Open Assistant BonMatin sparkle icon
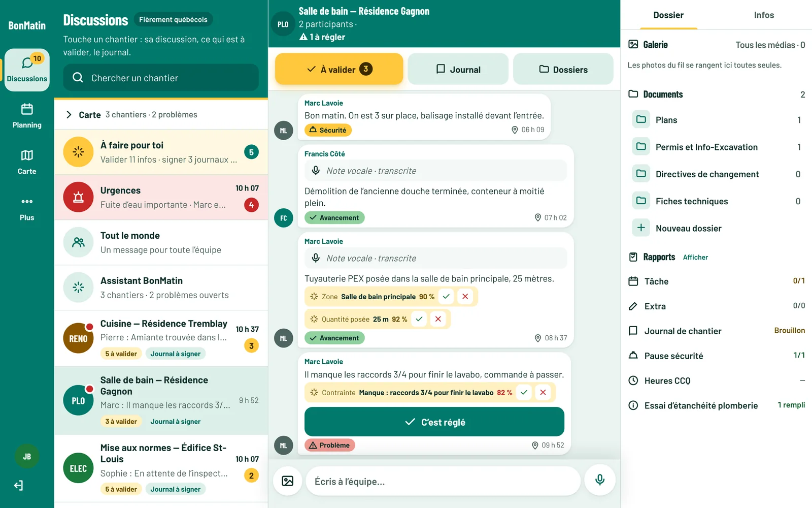The image size is (812, 508). point(78,288)
